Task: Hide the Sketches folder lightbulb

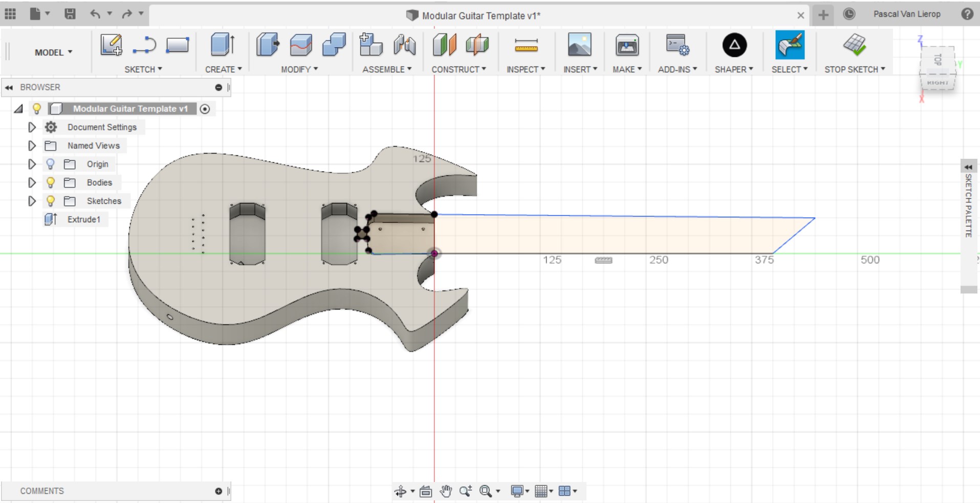Action: [50, 201]
